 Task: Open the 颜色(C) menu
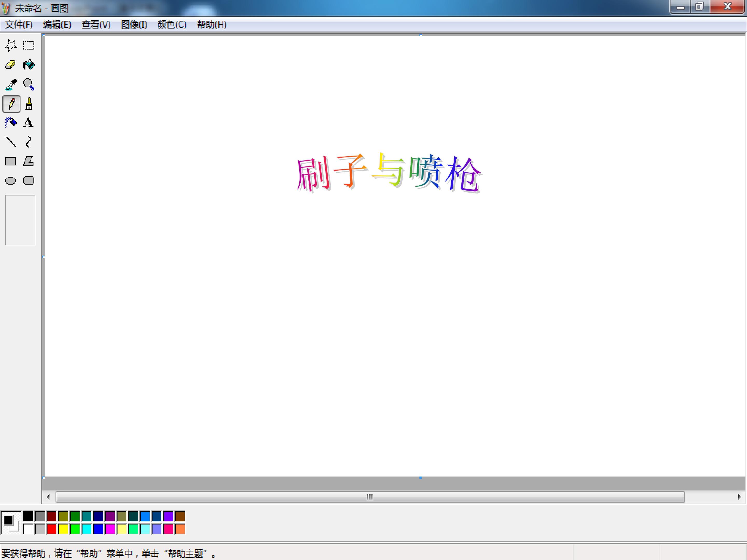(172, 25)
